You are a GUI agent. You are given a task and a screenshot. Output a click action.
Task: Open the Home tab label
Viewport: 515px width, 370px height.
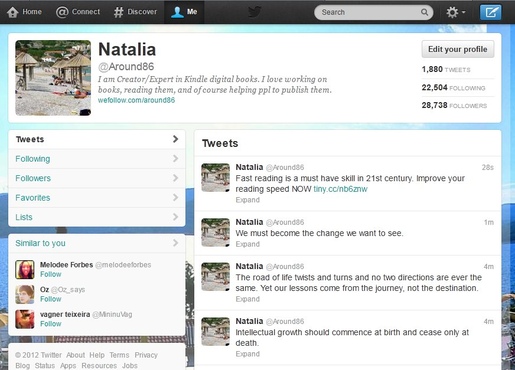pyautogui.click(x=32, y=12)
